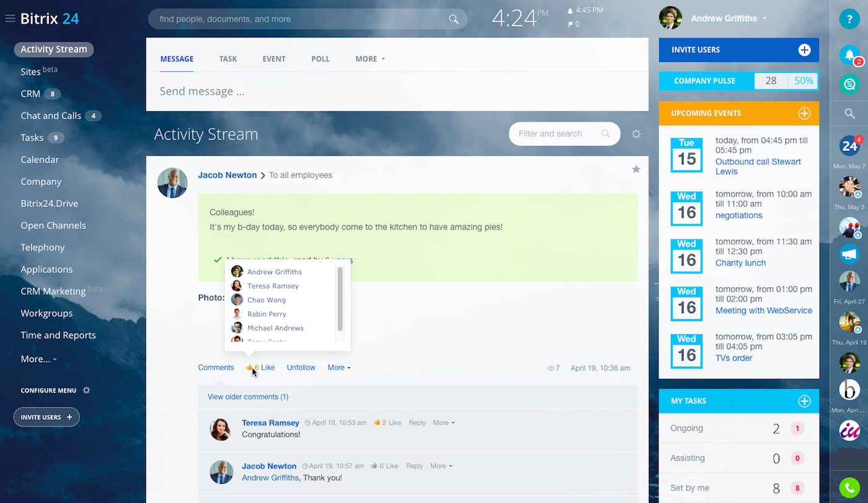Click the Activity Stream settings gear

(636, 134)
